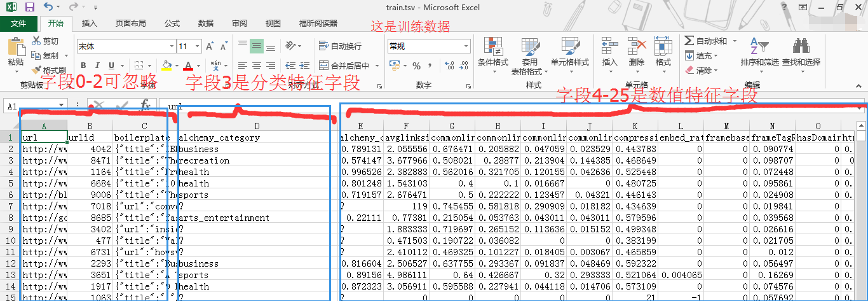Collapse the ribbon with the chevron
The image size is (868, 301).
point(858,87)
